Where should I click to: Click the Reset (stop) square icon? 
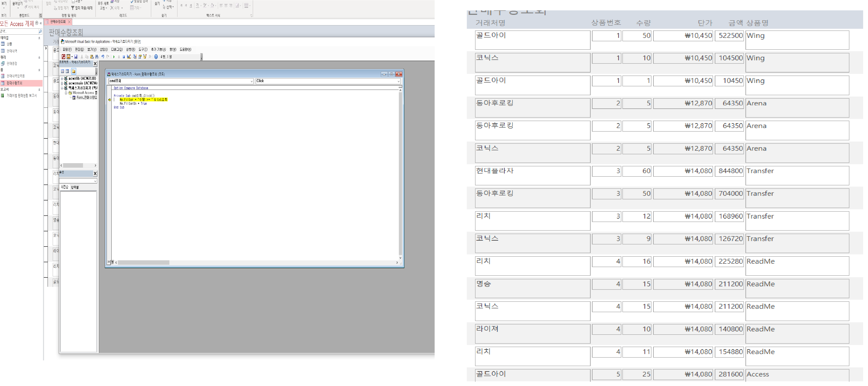[x=124, y=57]
